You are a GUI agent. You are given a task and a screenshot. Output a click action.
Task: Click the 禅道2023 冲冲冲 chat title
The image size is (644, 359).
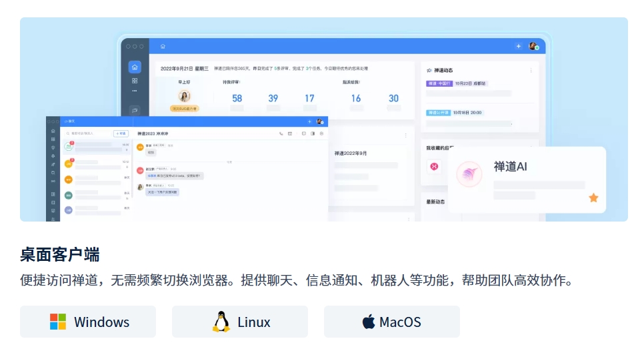[153, 133]
